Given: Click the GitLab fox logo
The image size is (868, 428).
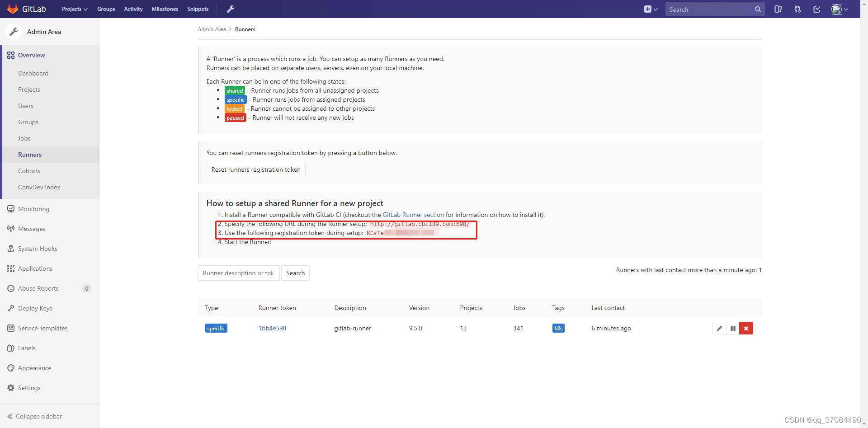Looking at the screenshot, I should point(12,9).
